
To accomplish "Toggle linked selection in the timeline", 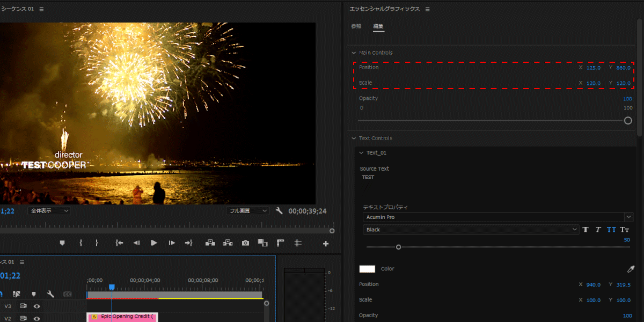I will (16, 294).
